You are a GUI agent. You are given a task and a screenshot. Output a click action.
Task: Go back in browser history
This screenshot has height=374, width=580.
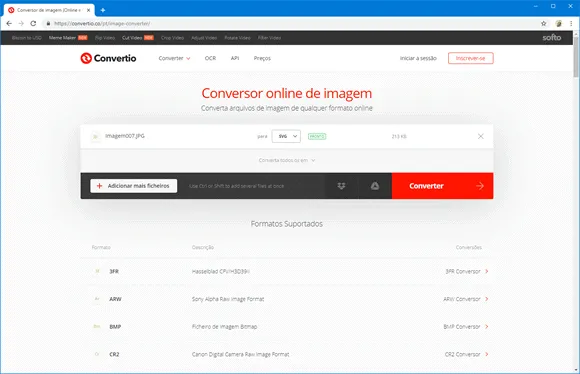9,23
